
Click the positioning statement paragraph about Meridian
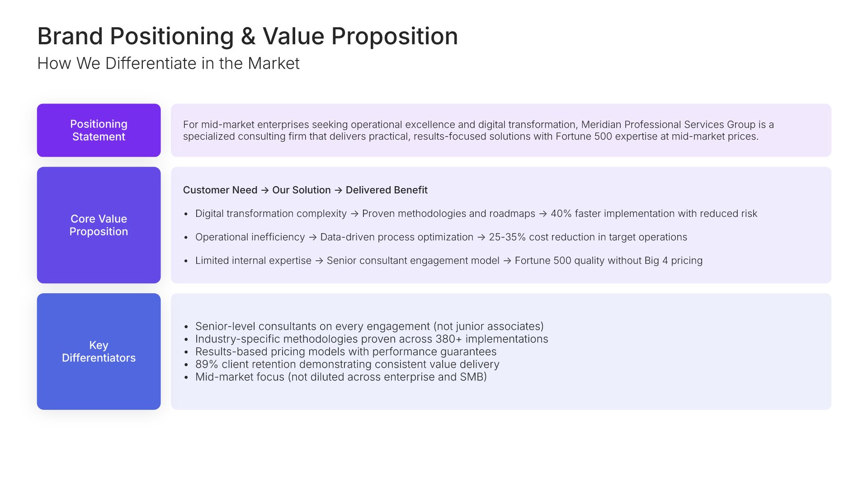coord(478,130)
